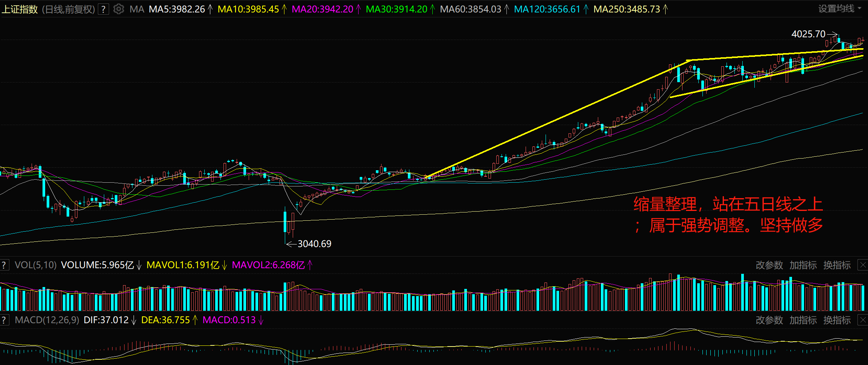
Task: Click the MA10:3985.45 value
Action: (248, 9)
